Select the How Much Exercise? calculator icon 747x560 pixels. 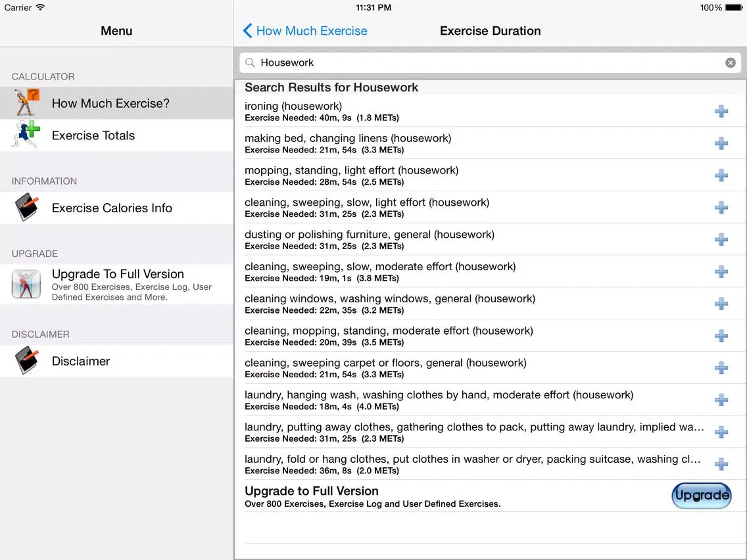25,103
